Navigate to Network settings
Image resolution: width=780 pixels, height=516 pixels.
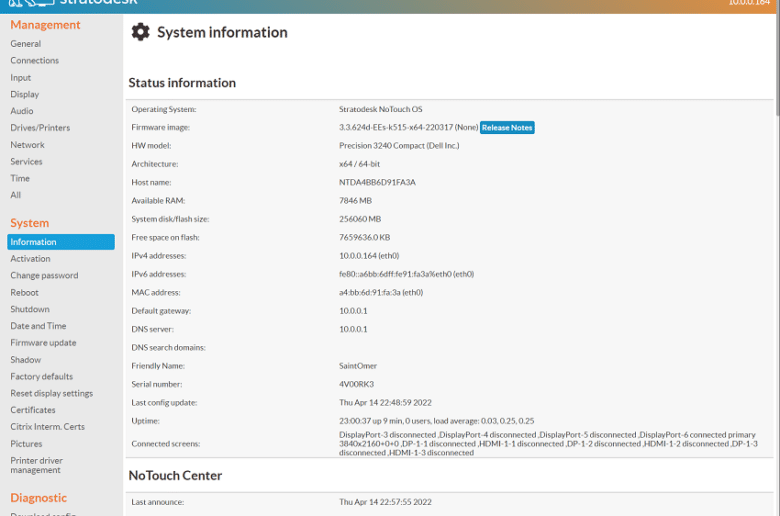[x=27, y=145]
